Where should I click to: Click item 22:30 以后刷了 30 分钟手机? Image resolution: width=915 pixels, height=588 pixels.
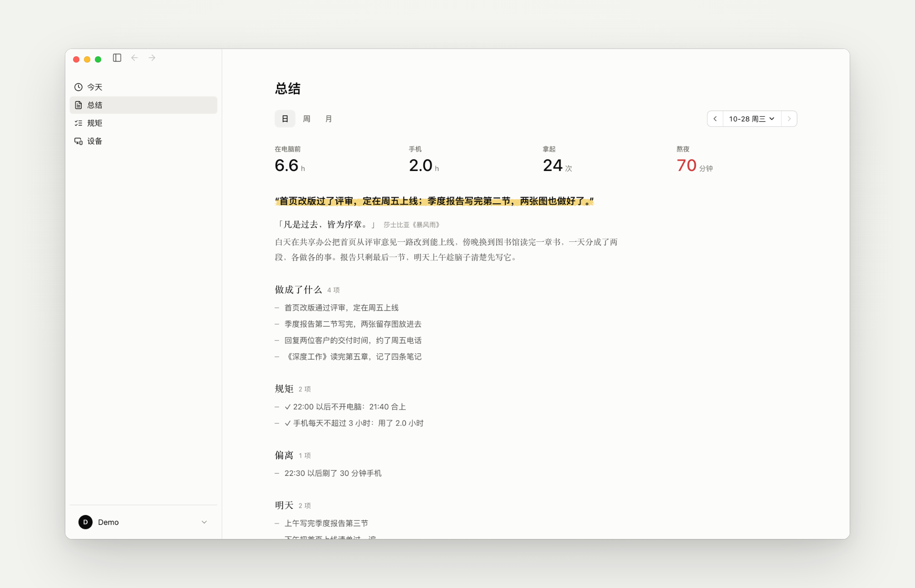tap(333, 473)
